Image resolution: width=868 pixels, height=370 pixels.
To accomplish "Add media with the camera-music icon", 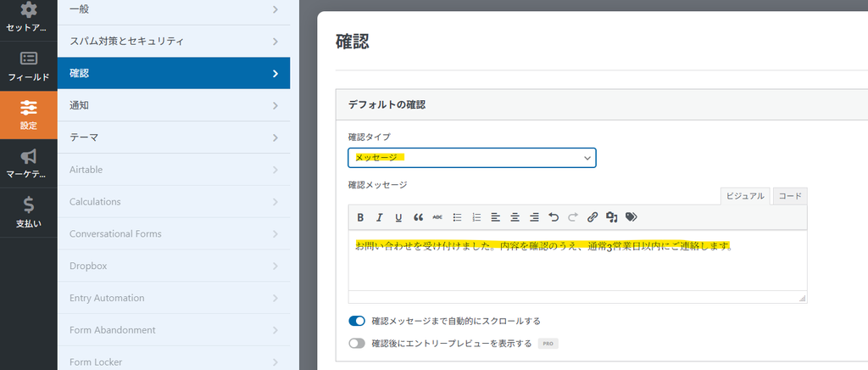I will pyautogui.click(x=612, y=218).
